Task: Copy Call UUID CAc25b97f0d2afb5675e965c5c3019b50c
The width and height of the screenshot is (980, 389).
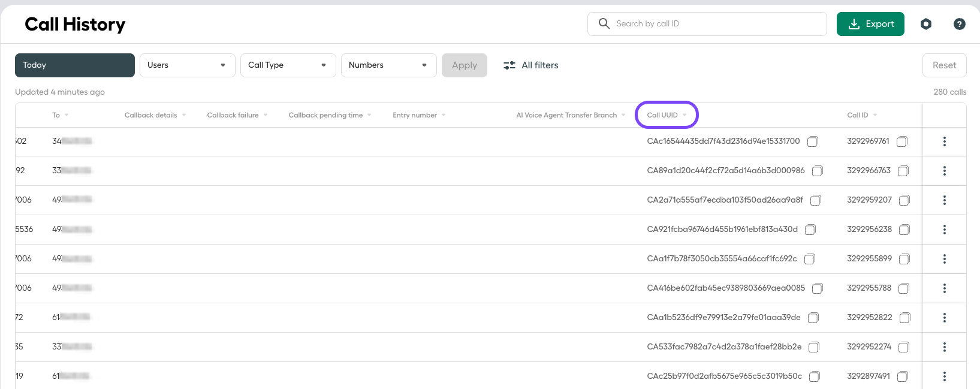Action: [x=815, y=377]
